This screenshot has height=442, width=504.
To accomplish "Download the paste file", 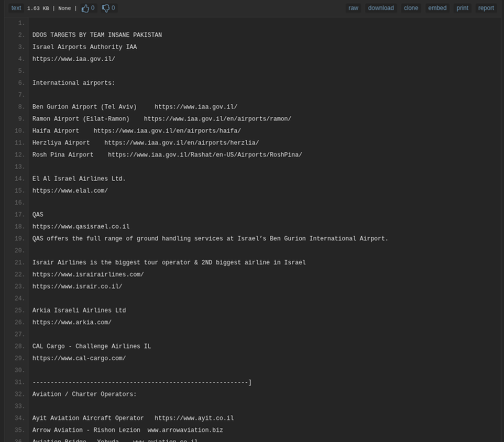I will point(381,8).
